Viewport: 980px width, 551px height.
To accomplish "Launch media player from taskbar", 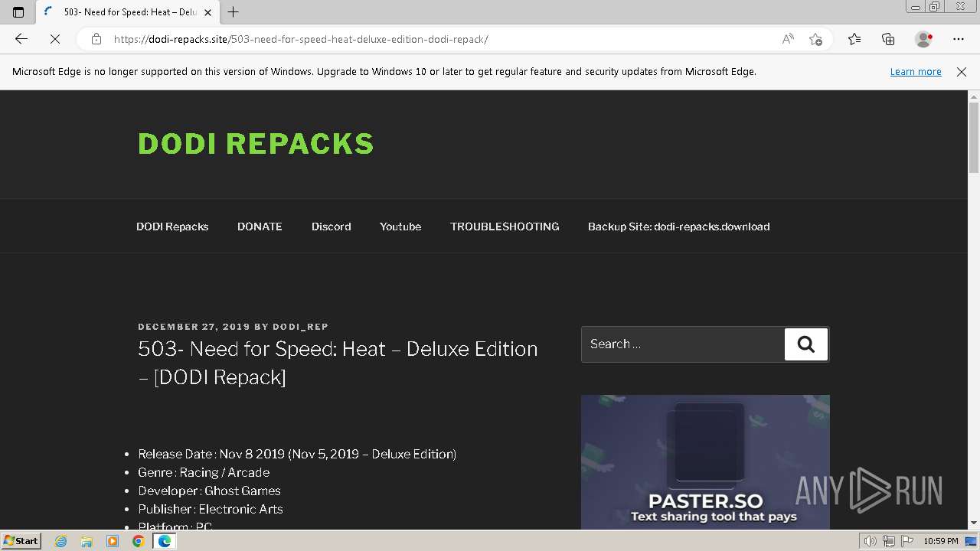I will click(113, 541).
